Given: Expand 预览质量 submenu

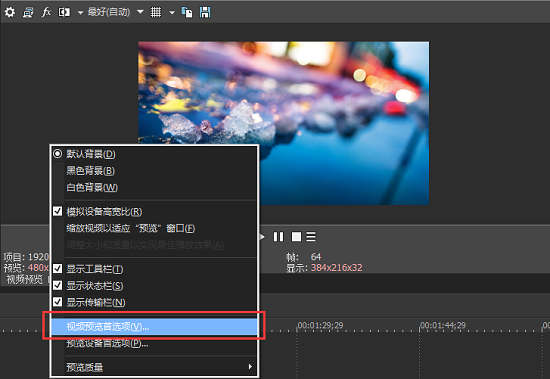Looking at the screenshot, I should tap(154, 367).
